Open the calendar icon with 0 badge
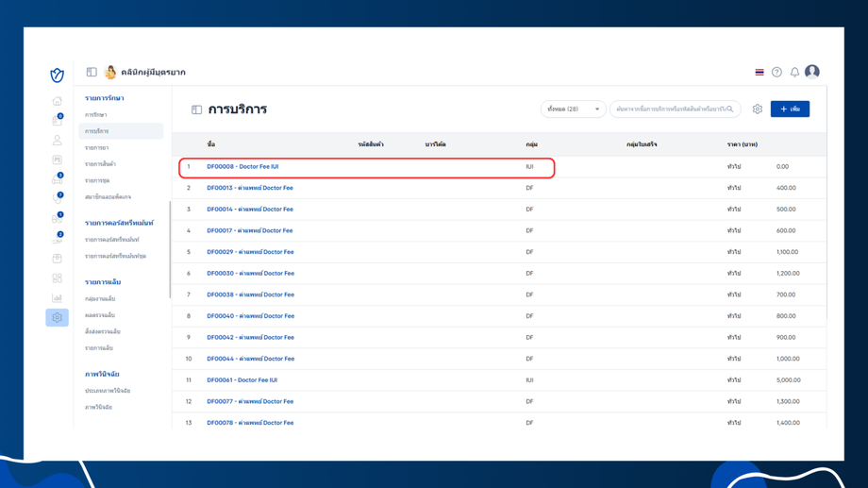This screenshot has height=488, width=868. click(57, 120)
